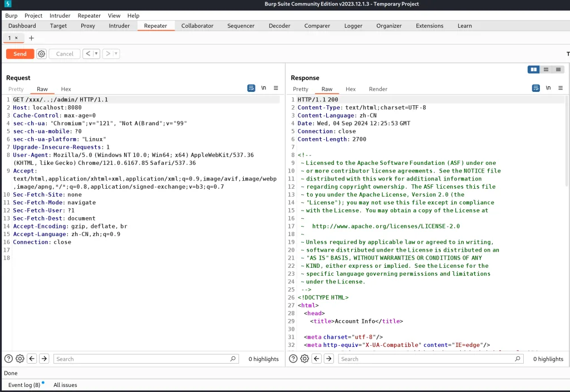Close Repeater tab 1

click(x=16, y=38)
